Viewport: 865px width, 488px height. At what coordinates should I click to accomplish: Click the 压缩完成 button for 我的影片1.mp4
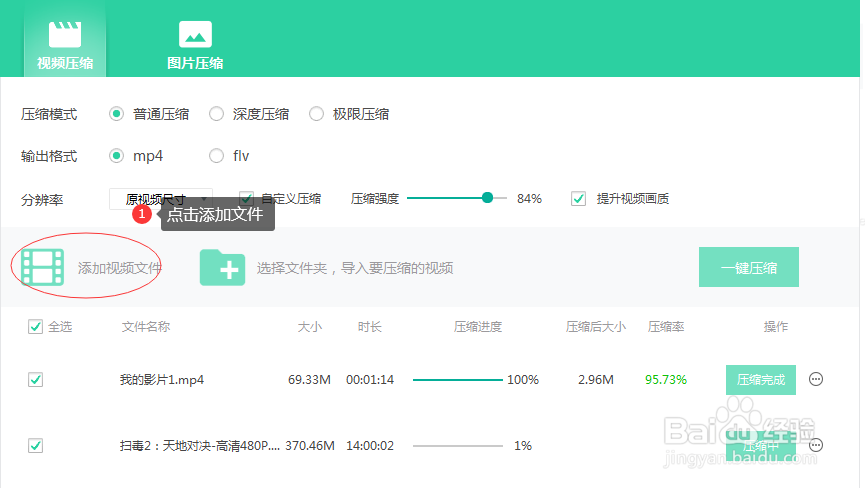(761, 380)
